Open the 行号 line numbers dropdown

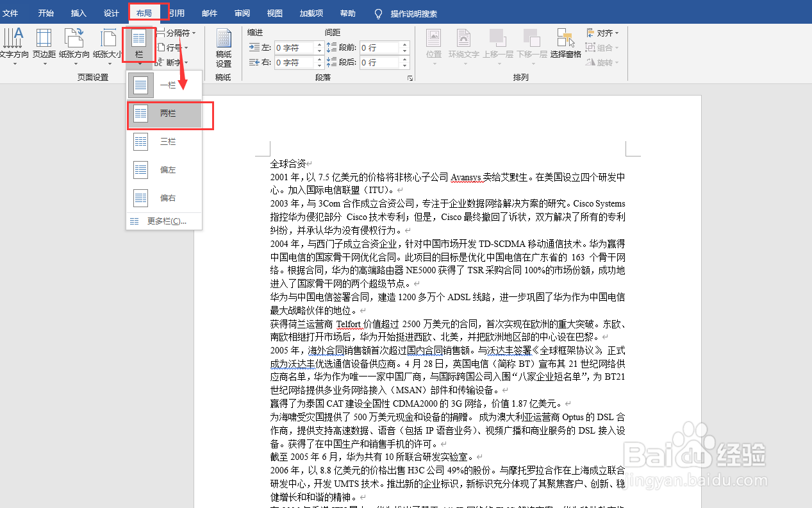click(x=172, y=47)
